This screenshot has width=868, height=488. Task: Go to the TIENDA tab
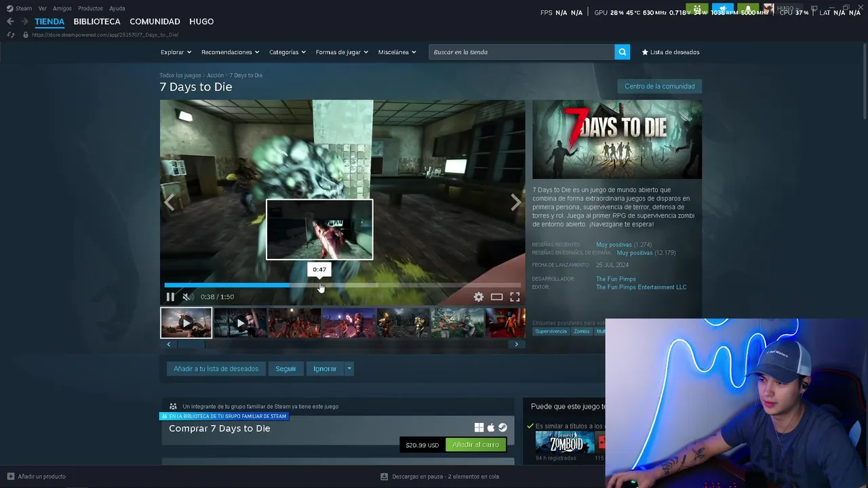click(50, 22)
